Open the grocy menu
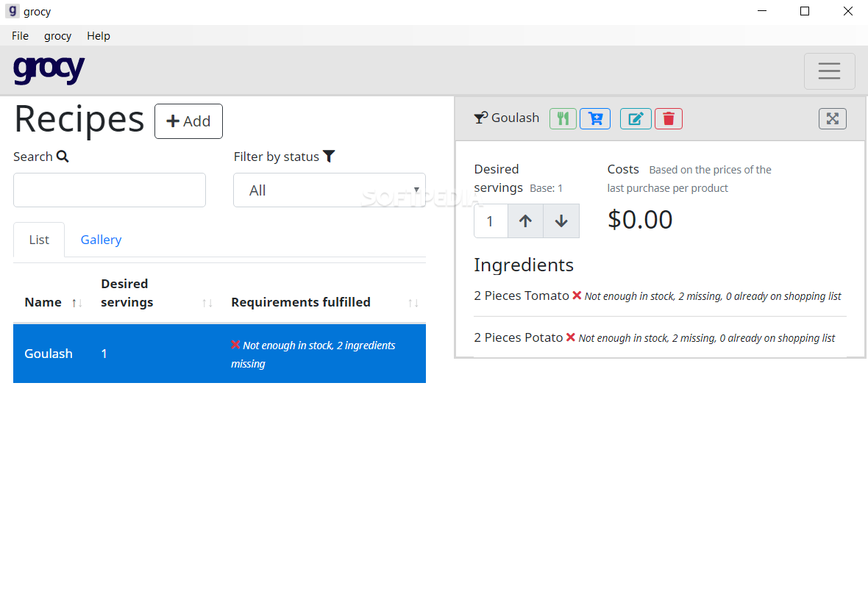This screenshot has width=868, height=605. click(57, 36)
